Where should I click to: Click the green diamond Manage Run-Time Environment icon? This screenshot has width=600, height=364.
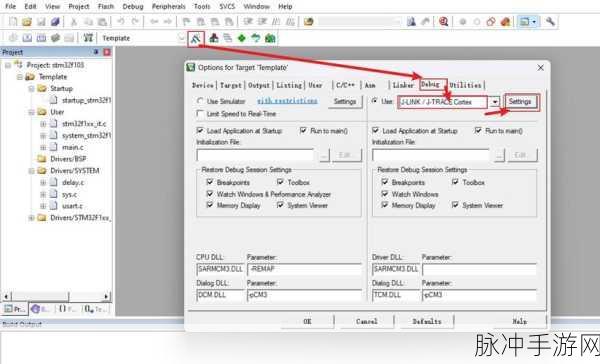(241, 38)
